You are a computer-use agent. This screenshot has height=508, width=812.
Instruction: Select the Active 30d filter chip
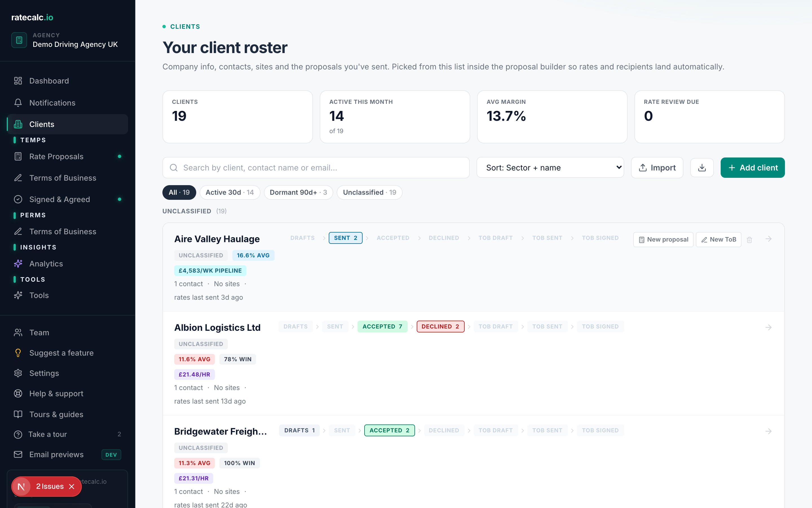[x=230, y=192]
